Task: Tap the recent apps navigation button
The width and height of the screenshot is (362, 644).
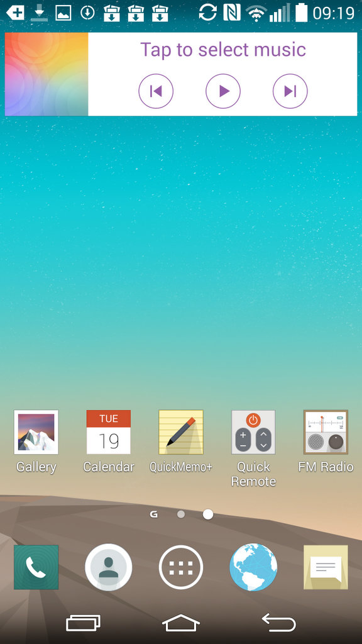Action: pyautogui.click(x=84, y=623)
